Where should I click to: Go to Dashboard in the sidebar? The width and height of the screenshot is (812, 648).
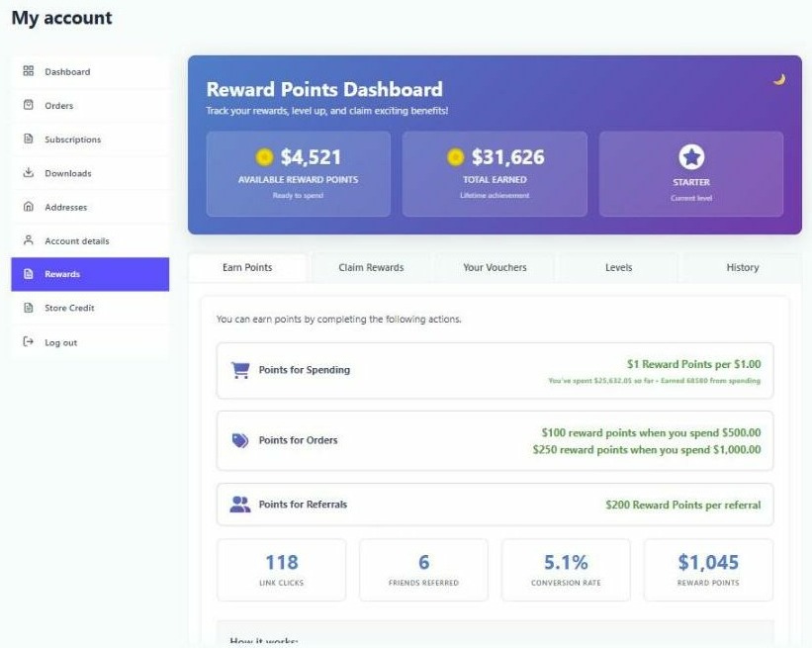click(x=90, y=71)
